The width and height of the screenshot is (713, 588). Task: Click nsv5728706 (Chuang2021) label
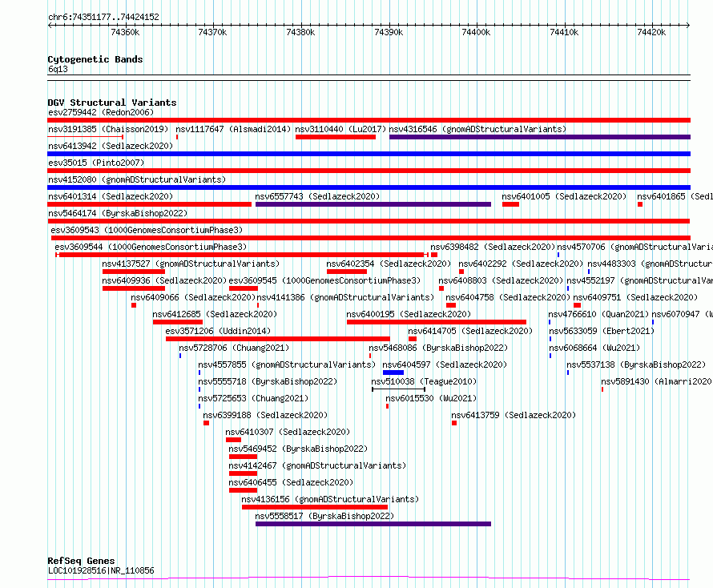tap(234, 348)
